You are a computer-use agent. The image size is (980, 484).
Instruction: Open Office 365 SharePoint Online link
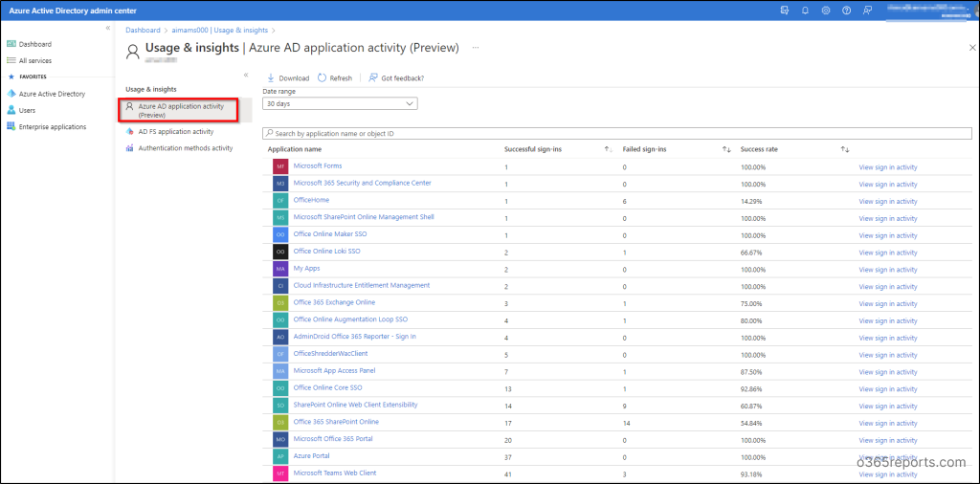point(336,422)
